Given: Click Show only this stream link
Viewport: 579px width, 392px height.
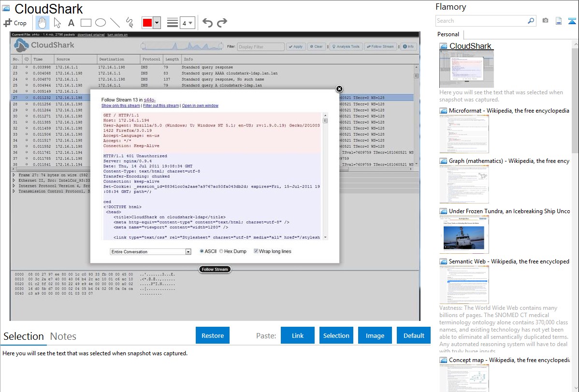Looking at the screenshot, I should pos(121,106).
